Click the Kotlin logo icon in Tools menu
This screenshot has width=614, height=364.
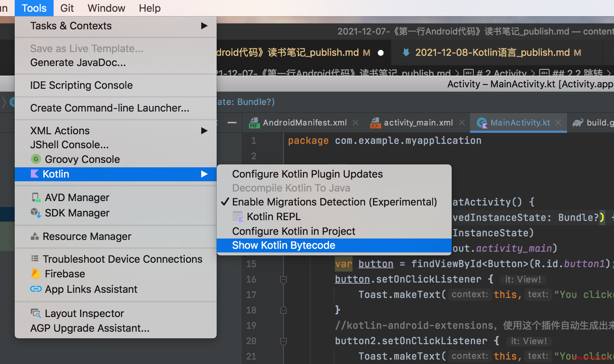pyautogui.click(x=35, y=174)
